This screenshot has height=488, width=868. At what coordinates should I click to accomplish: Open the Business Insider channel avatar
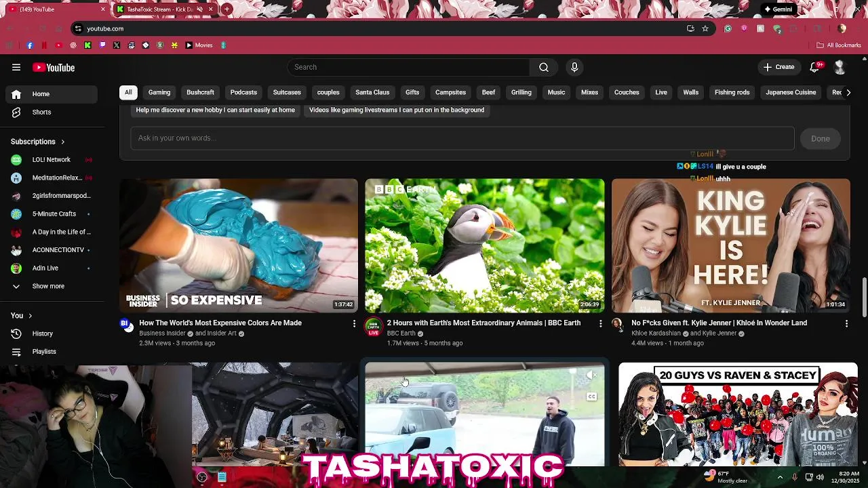pos(127,325)
